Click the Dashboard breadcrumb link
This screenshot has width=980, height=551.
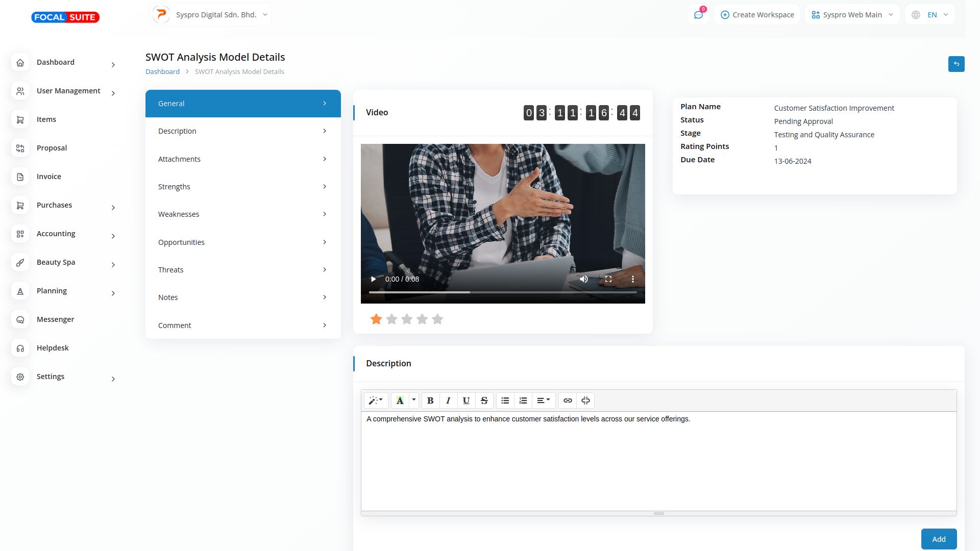[x=162, y=72]
